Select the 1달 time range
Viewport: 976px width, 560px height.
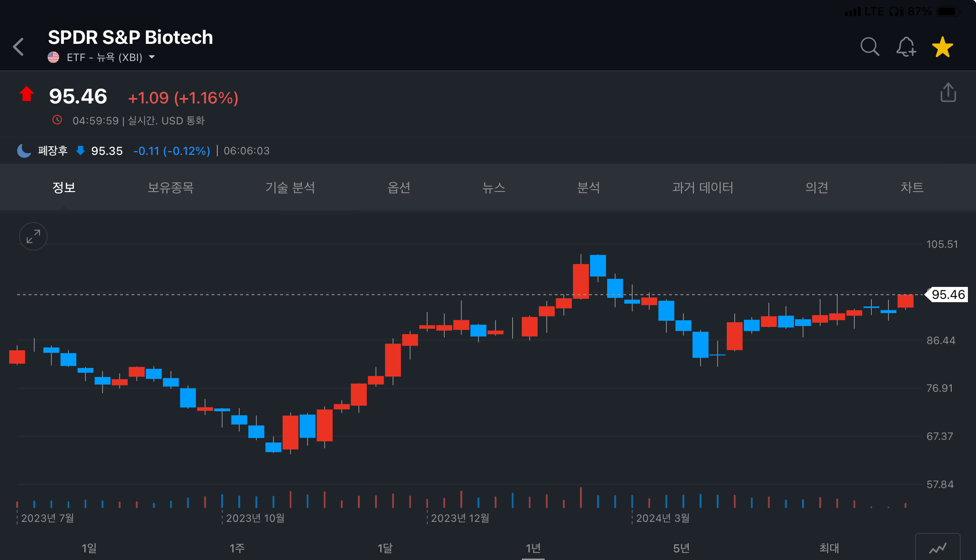point(385,548)
